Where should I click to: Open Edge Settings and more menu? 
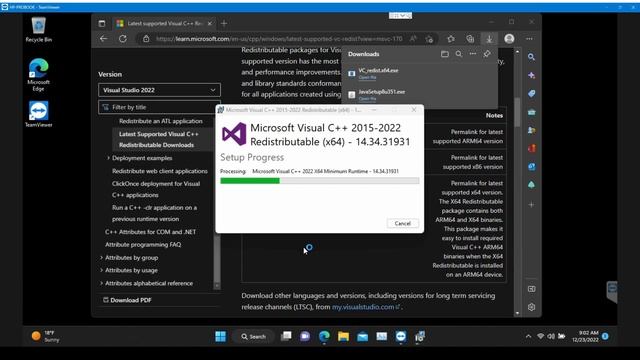coord(529,39)
